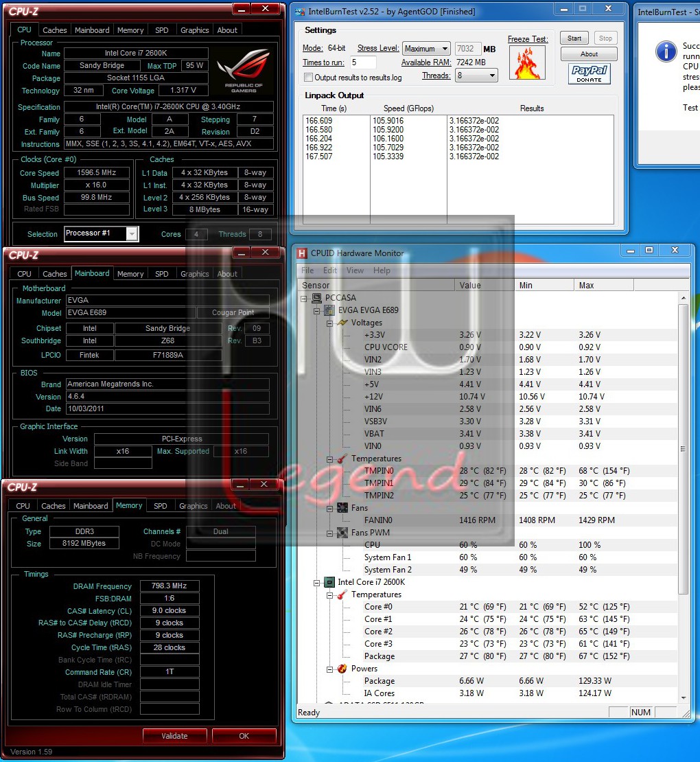Click the Hardware Monitor scrollbar up arrow

click(684, 297)
